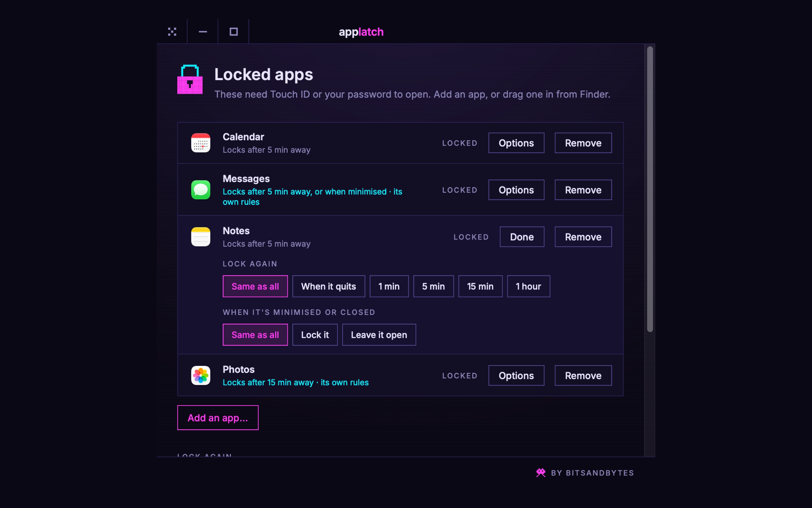Open Options for Messages
The width and height of the screenshot is (812, 508).
[516, 190]
